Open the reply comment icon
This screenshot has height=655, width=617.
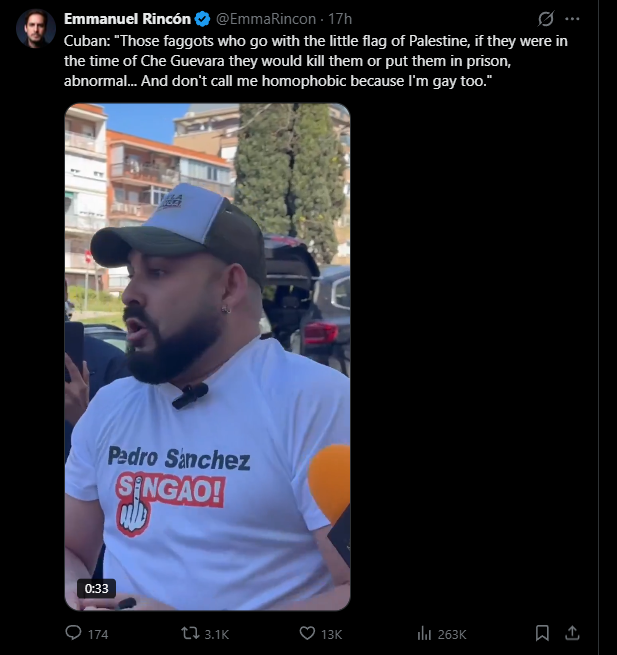[x=74, y=633]
